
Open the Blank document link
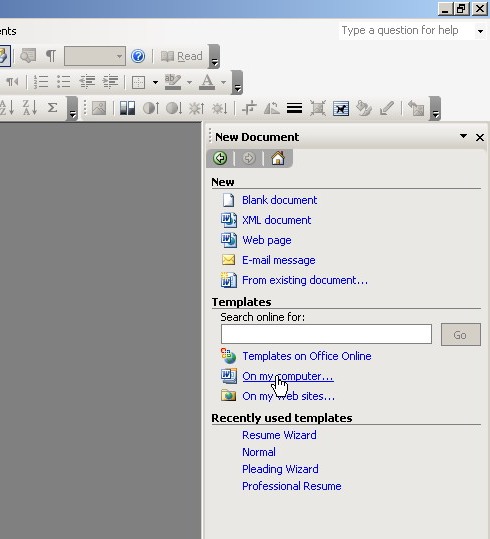click(279, 200)
